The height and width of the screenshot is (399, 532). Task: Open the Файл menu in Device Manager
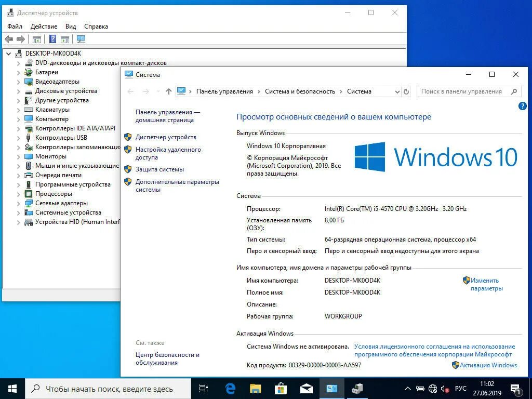(15, 26)
